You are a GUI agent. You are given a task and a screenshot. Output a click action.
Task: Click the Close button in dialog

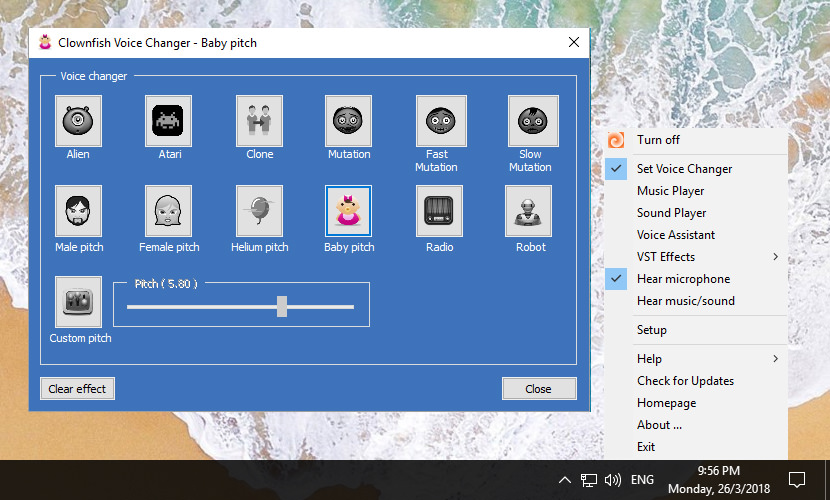(x=539, y=389)
